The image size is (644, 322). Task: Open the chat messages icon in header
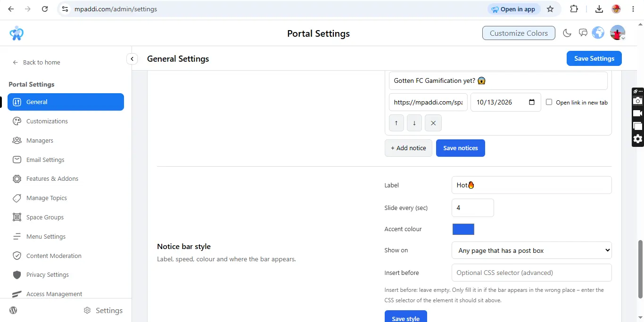[583, 33]
